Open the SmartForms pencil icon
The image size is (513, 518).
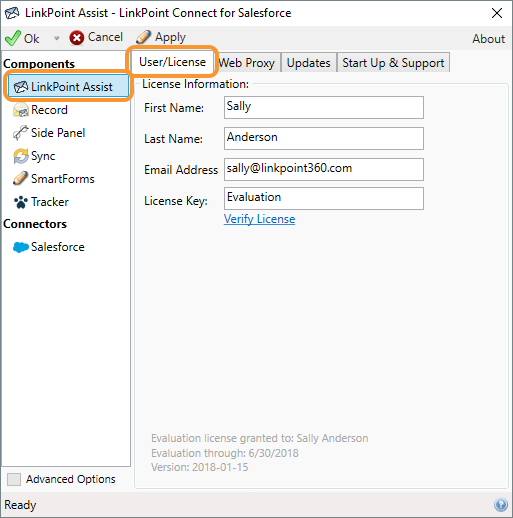tap(20, 178)
